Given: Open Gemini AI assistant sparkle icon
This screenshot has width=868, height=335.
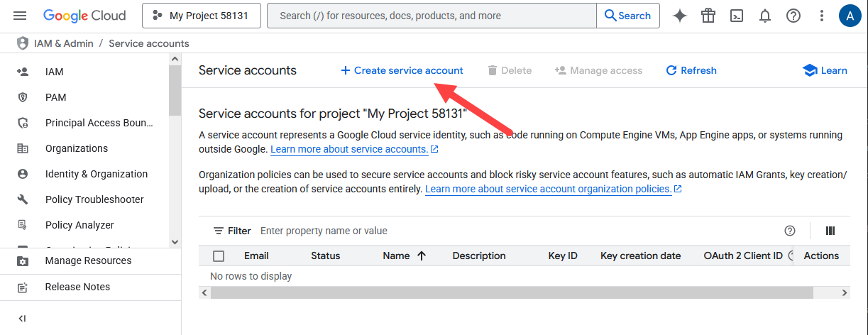Looking at the screenshot, I should point(680,16).
